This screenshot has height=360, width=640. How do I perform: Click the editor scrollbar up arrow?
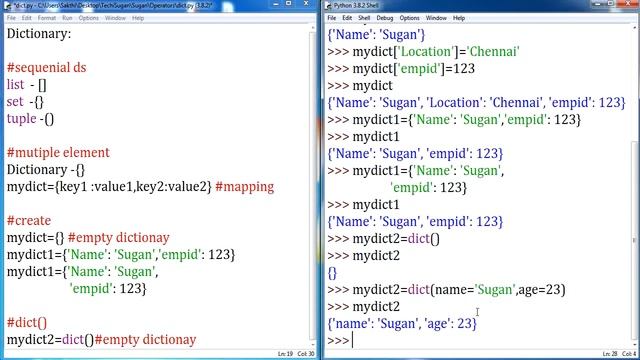click(x=313, y=28)
